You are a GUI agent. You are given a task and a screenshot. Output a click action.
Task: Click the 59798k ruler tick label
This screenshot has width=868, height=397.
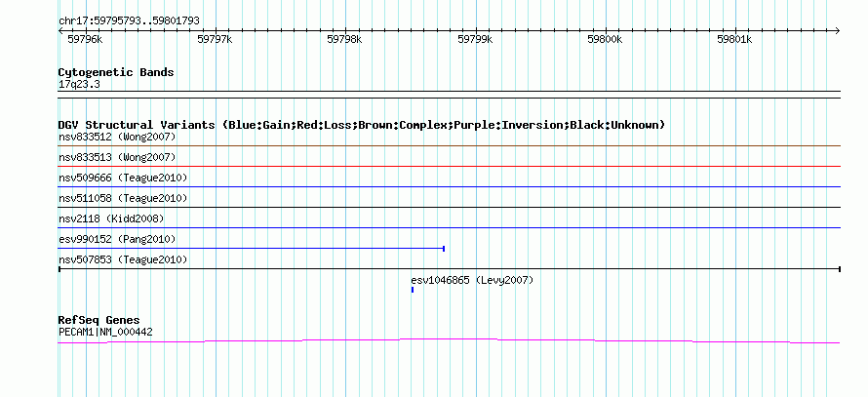[344, 39]
